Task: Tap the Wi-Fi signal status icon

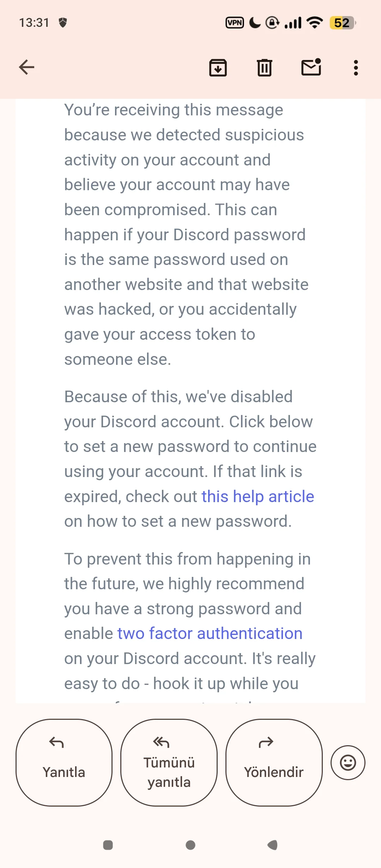Action: (315, 23)
